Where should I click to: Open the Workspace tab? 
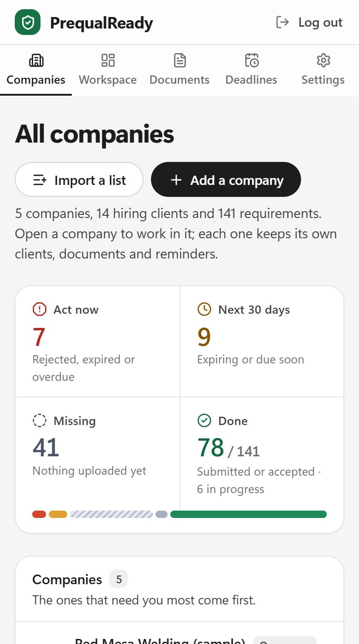coord(108,70)
